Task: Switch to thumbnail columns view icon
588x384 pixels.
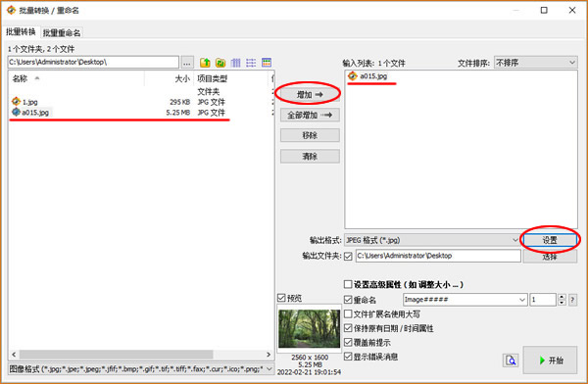Action: (235, 63)
